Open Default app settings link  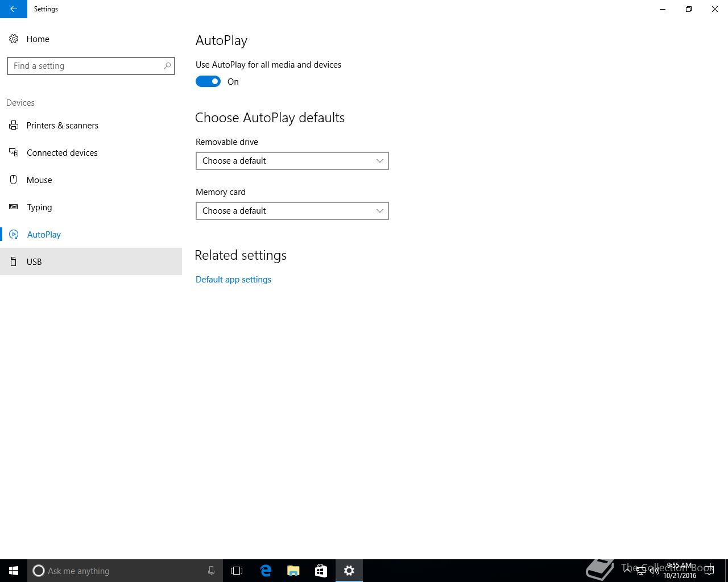233,279
